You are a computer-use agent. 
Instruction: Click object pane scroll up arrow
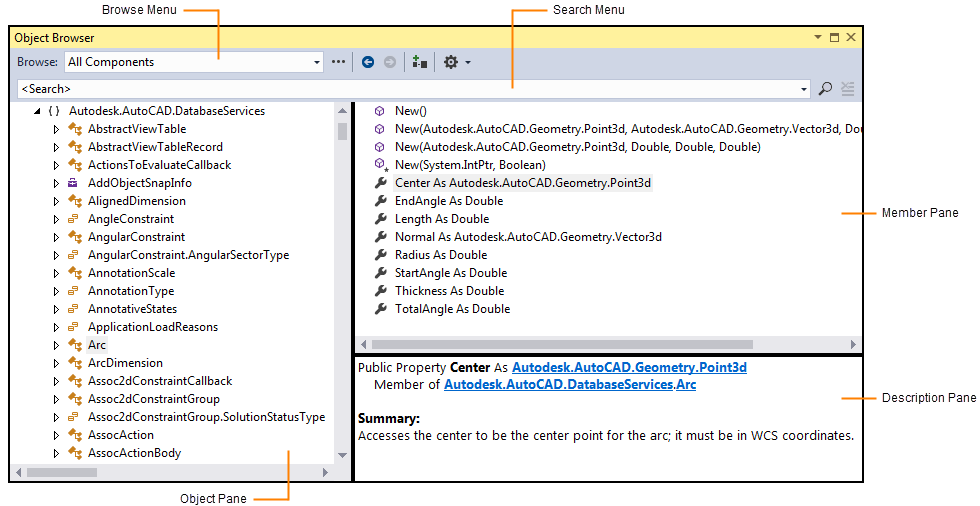[x=342, y=111]
